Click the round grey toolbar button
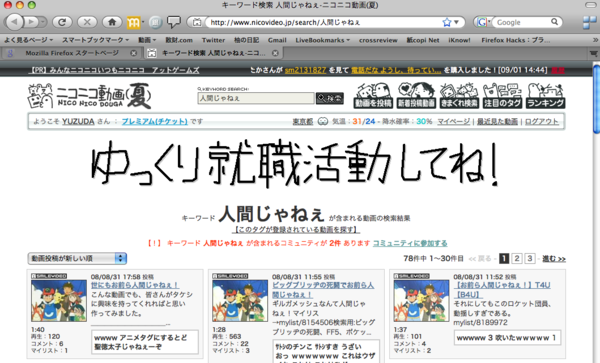This screenshot has width=600, height=363. pos(155,23)
